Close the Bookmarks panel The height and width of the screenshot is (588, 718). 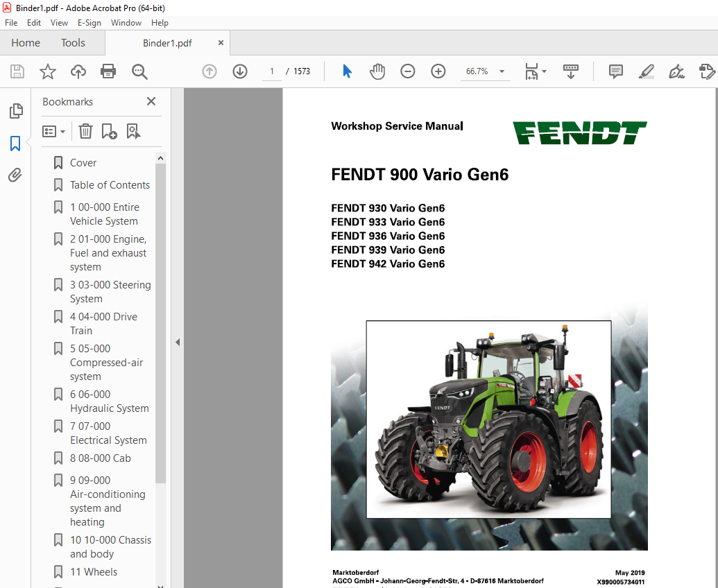151,101
